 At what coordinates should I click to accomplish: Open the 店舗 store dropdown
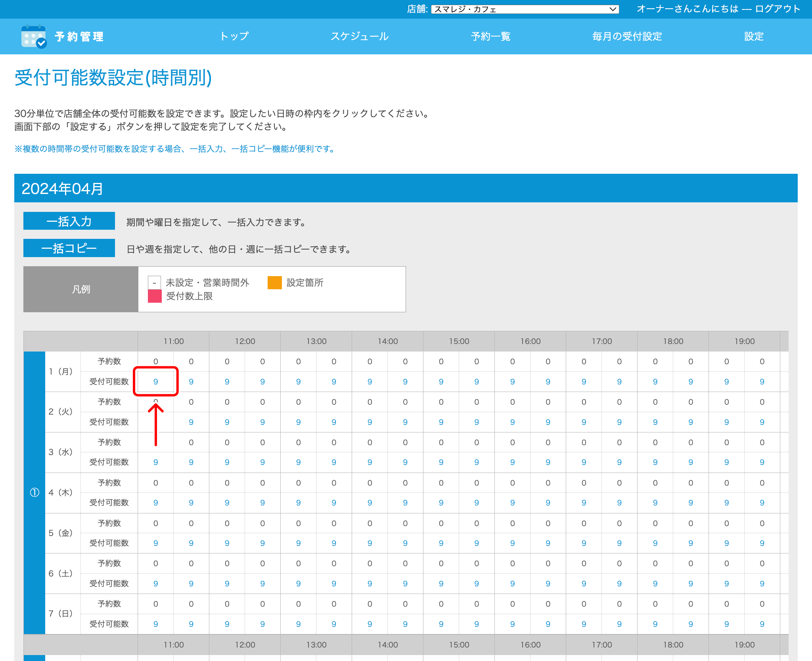point(525,9)
